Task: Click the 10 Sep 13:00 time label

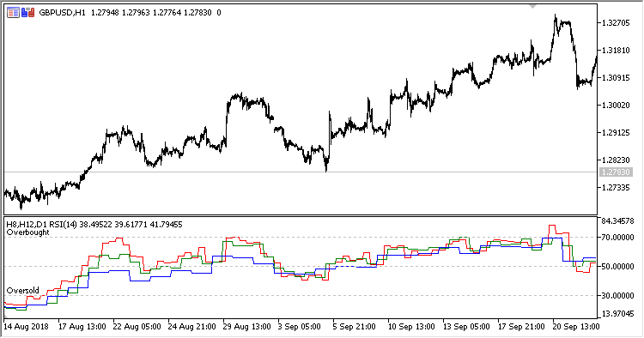Action: 411,327
